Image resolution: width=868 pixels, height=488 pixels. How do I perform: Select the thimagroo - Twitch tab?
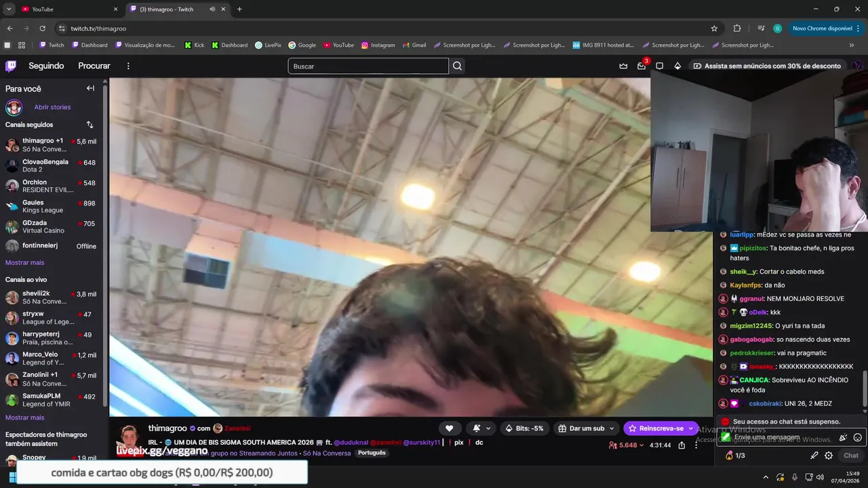click(178, 9)
